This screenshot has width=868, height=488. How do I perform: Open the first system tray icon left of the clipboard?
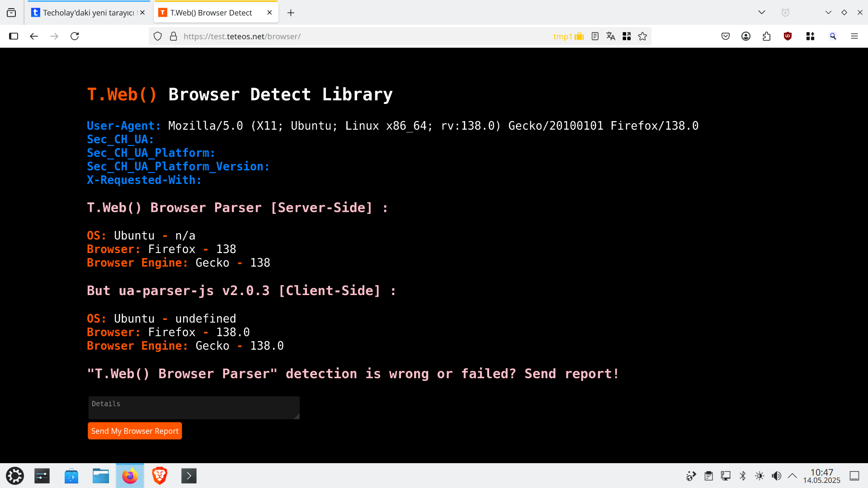(691, 476)
